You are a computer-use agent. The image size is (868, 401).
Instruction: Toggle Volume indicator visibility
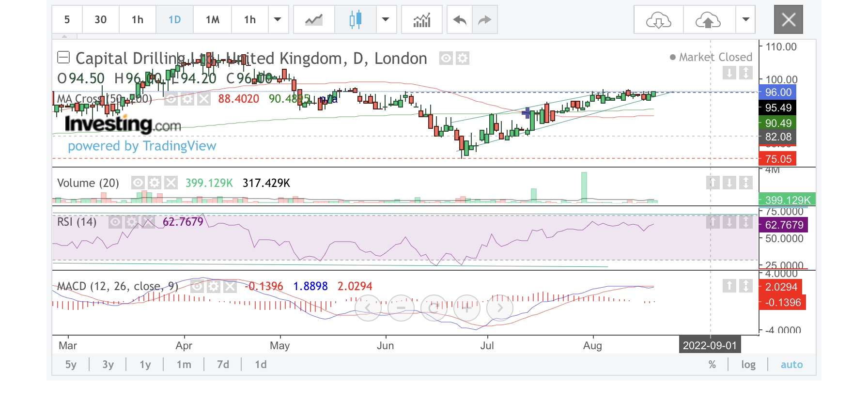pos(138,183)
